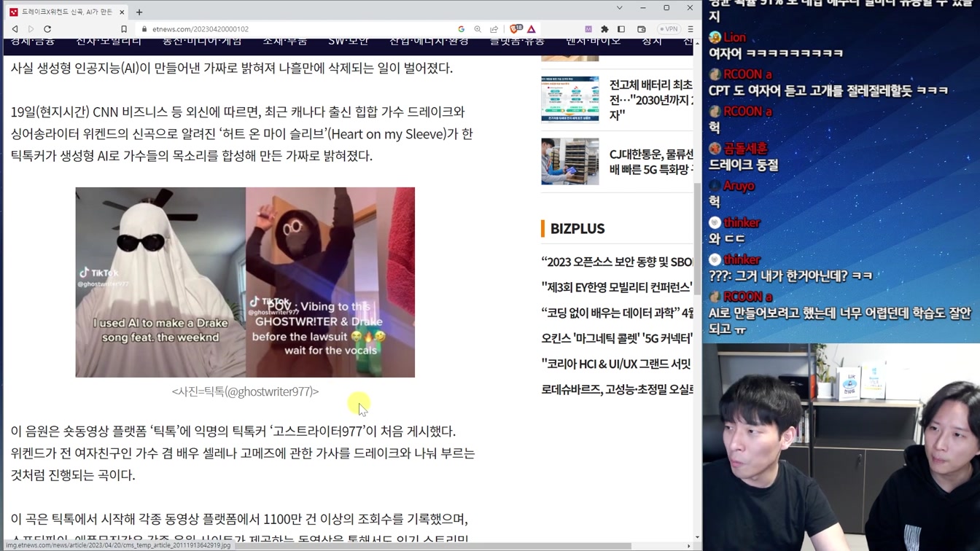Open the 경제·금융 nav menu
This screenshot has height=551, width=980.
coord(33,42)
